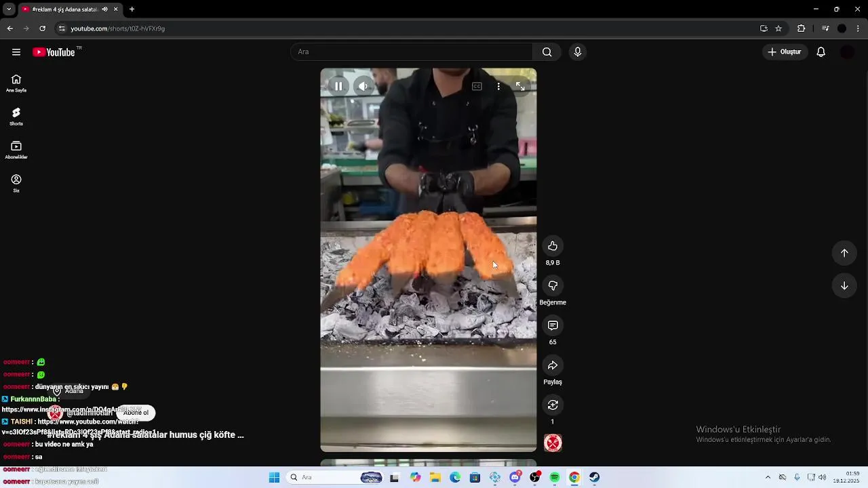Open a new browser tab
This screenshot has width=868, height=488.
tap(132, 9)
